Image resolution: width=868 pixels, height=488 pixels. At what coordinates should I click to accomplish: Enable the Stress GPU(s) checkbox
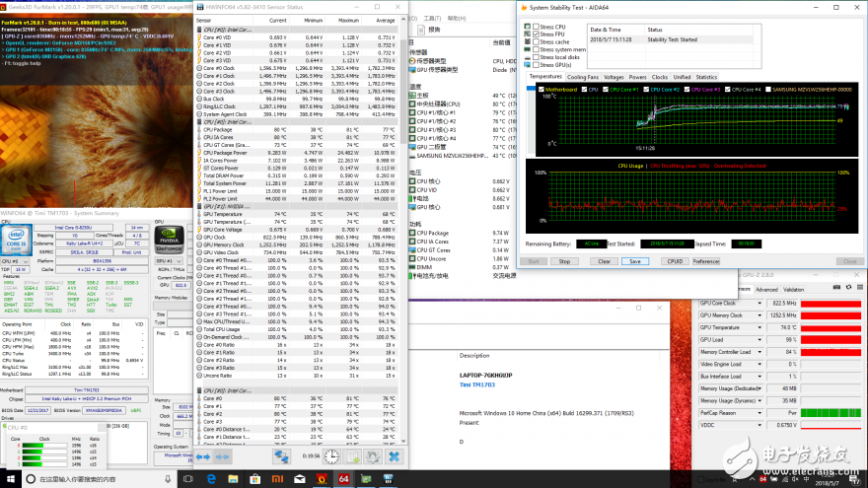click(x=534, y=64)
